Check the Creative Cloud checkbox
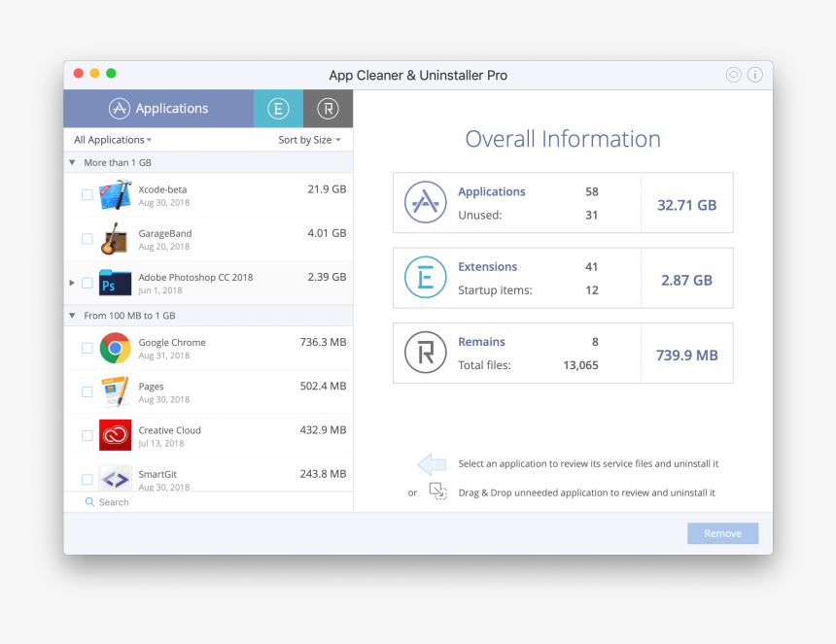 pyautogui.click(x=87, y=435)
